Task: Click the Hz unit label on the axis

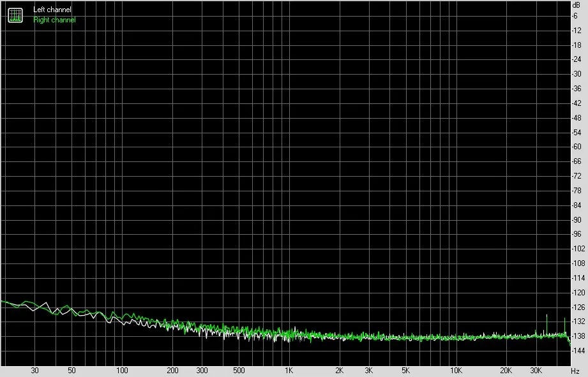Action: [x=575, y=371]
